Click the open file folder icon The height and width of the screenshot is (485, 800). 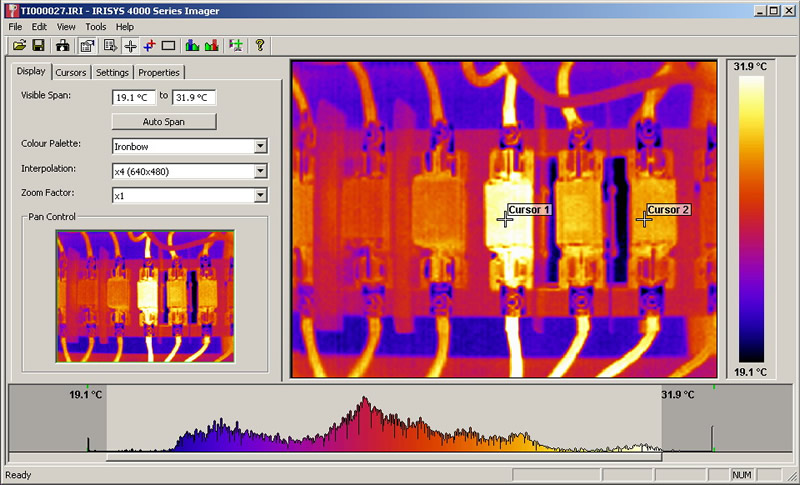pyautogui.click(x=19, y=45)
